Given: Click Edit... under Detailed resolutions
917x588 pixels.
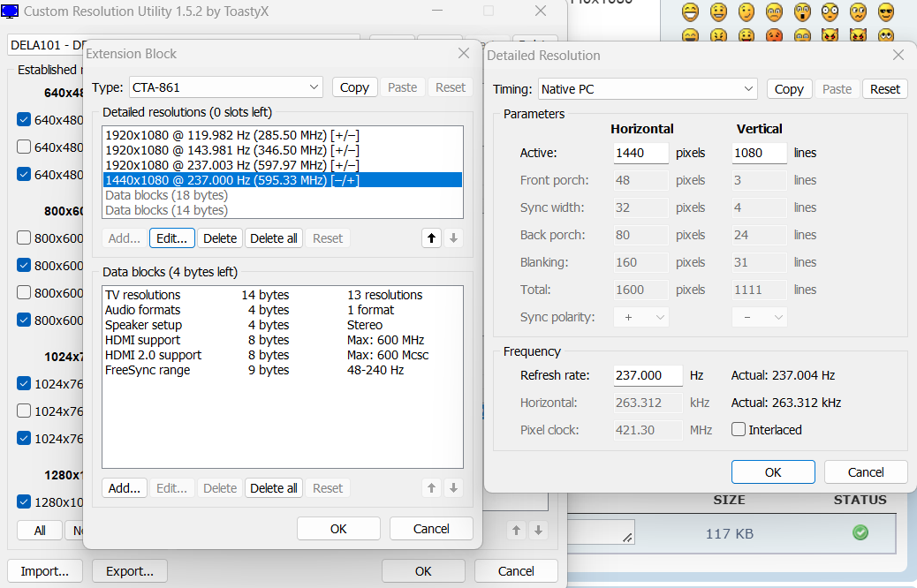Looking at the screenshot, I should point(172,238).
